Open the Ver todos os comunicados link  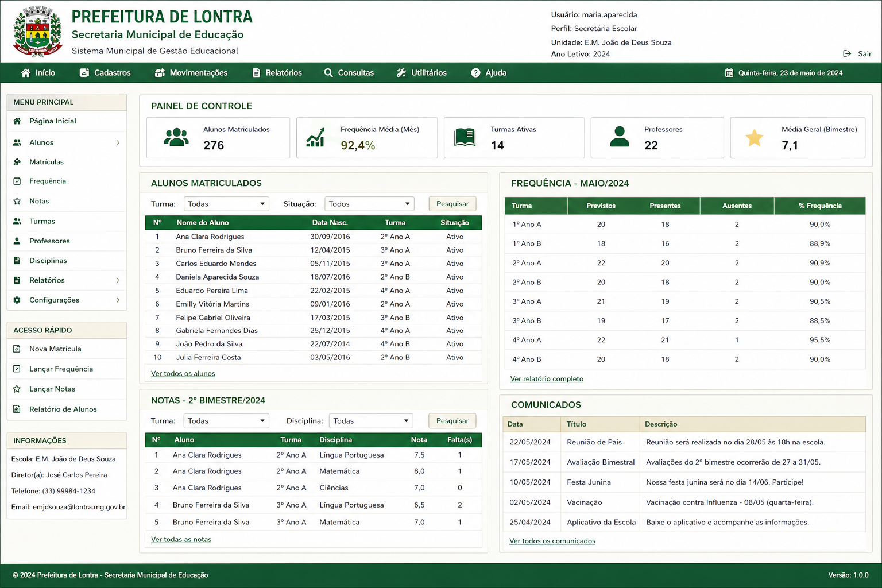(552, 540)
